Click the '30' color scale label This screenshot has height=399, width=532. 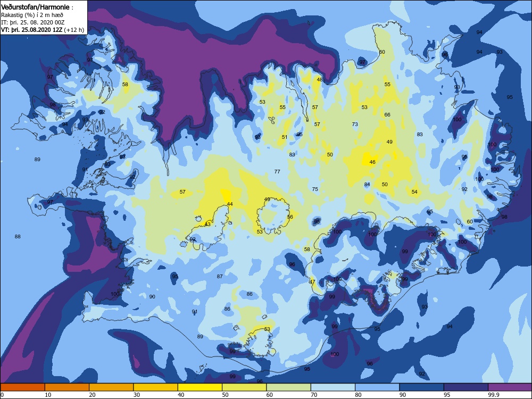137,395
